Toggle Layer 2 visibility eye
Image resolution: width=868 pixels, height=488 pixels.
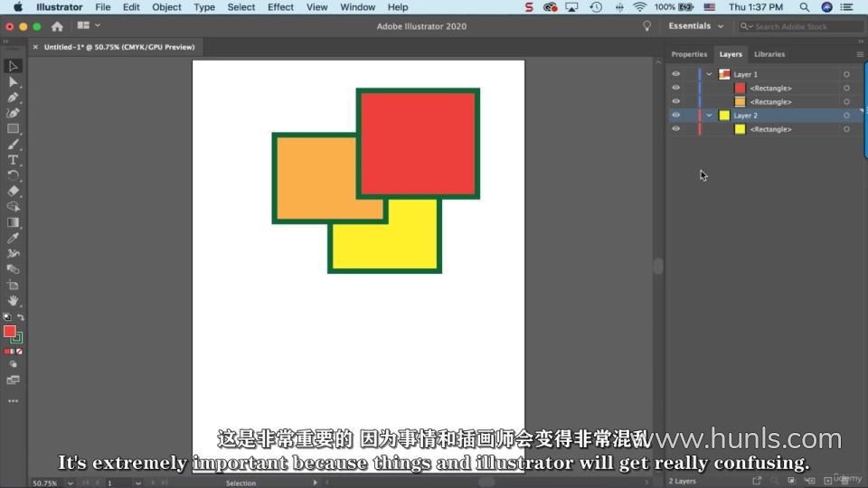(x=676, y=115)
